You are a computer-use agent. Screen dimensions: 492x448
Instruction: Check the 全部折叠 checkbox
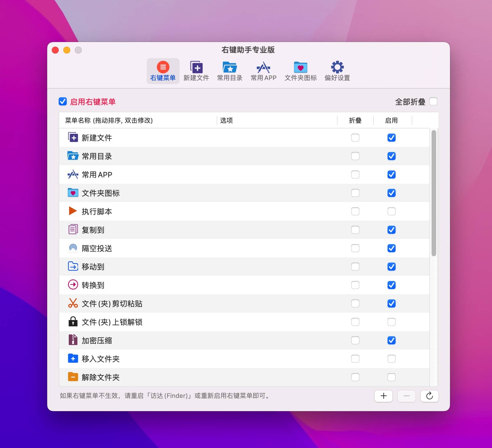pos(433,101)
